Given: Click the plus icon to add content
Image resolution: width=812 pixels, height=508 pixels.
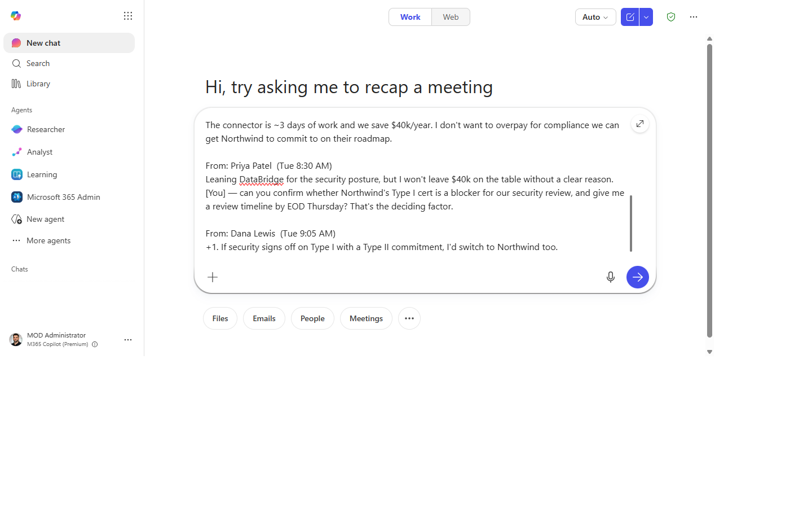Looking at the screenshot, I should tap(213, 277).
